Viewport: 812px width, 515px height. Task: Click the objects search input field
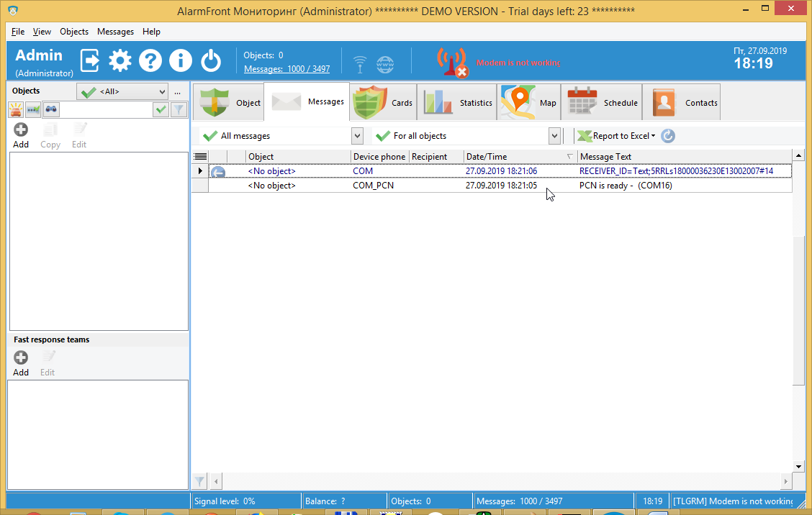[106, 109]
